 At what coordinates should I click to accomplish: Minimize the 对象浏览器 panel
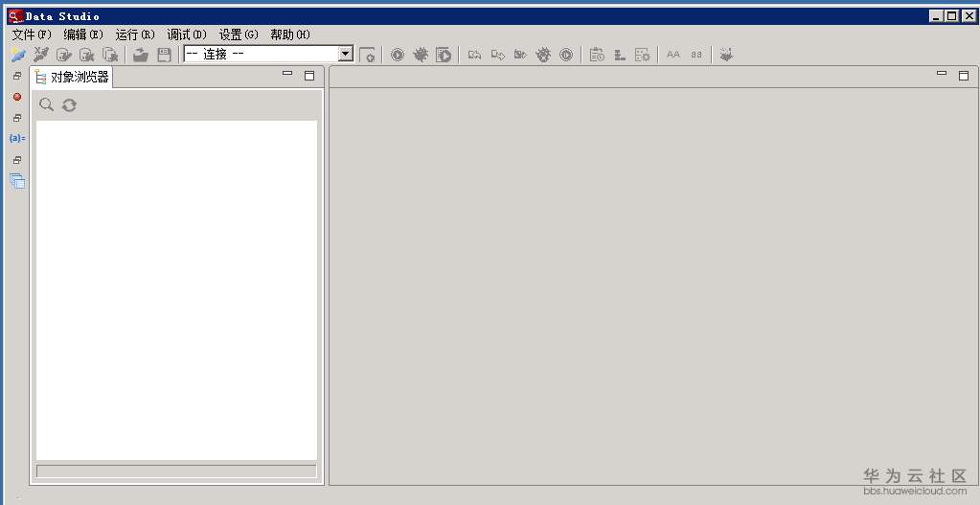tap(287, 74)
